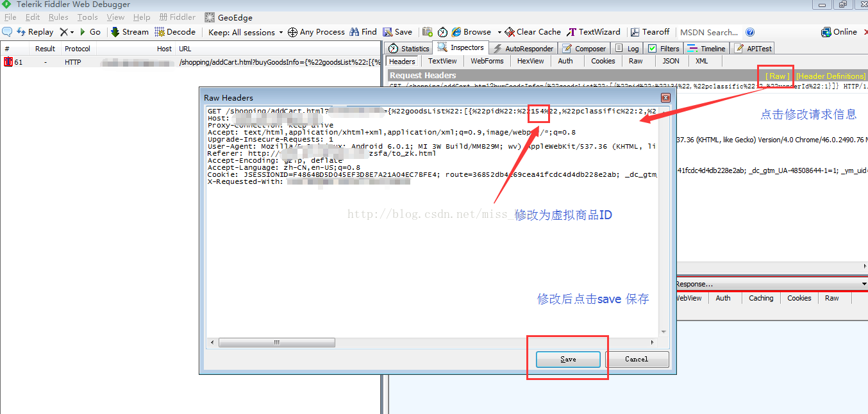The height and width of the screenshot is (414, 868).
Task: Open the Help menu
Action: [142, 17]
